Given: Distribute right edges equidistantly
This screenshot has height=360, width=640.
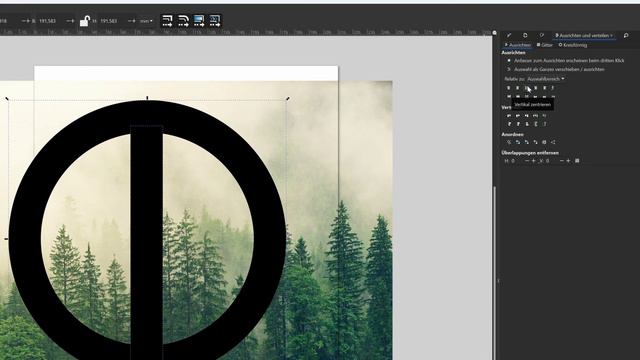Looking at the screenshot, I should (x=527, y=116).
